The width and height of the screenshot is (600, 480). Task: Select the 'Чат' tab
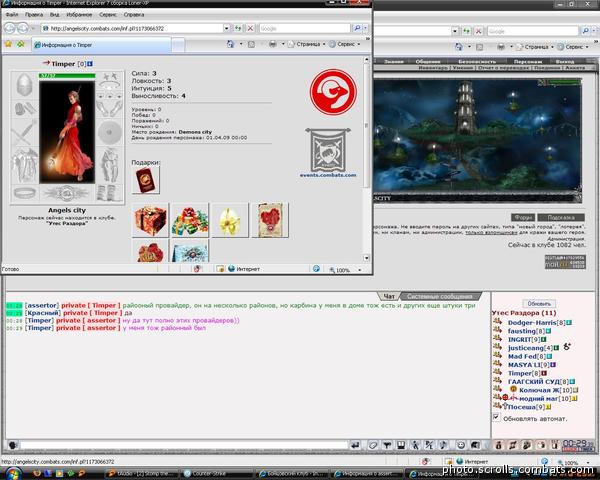click(x=389, y=296)
